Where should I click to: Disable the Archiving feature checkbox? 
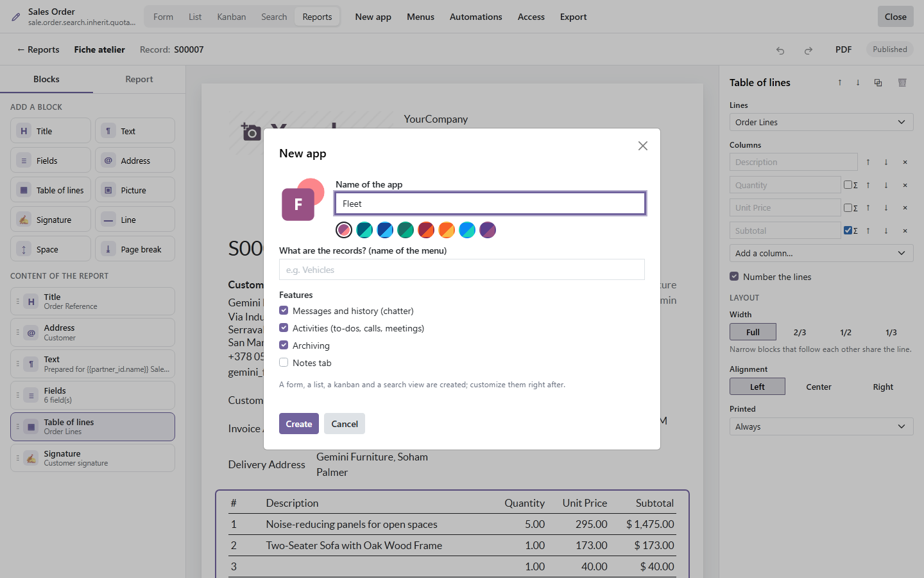point(284,345)
